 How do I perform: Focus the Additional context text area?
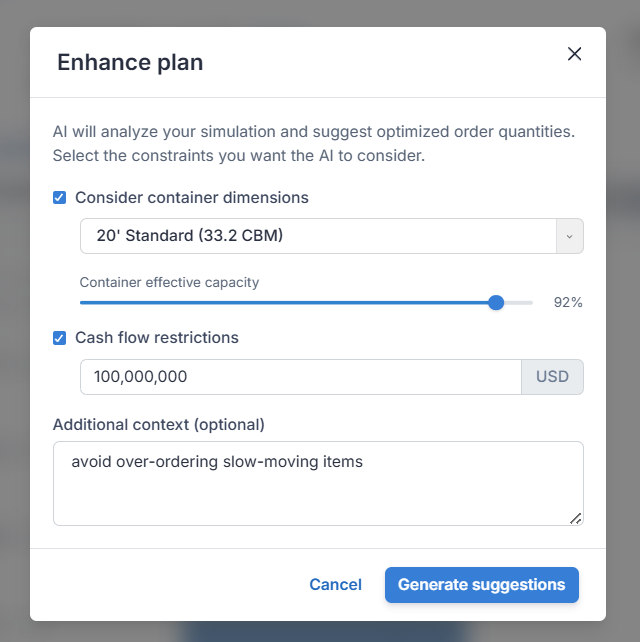pyautogui.click(x=318, y=483)
